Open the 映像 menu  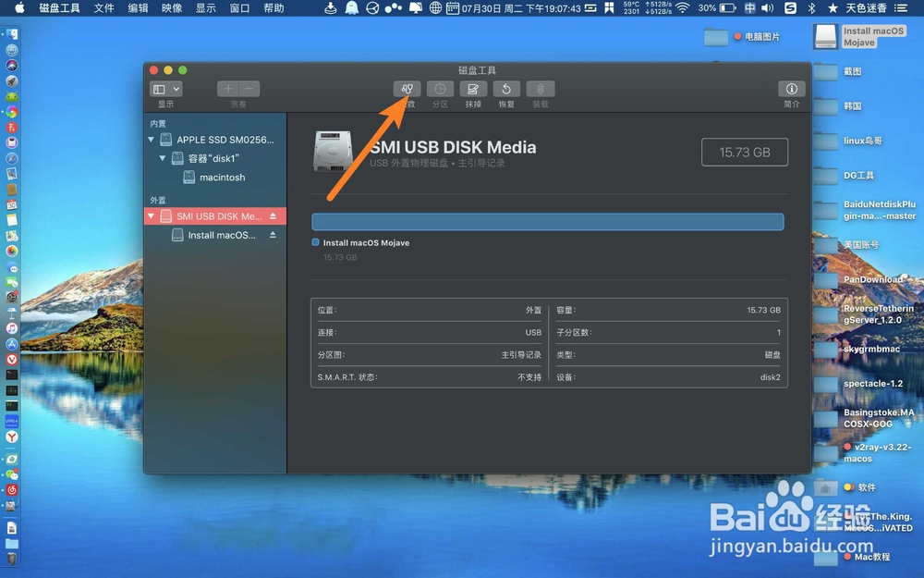[172, 7]
